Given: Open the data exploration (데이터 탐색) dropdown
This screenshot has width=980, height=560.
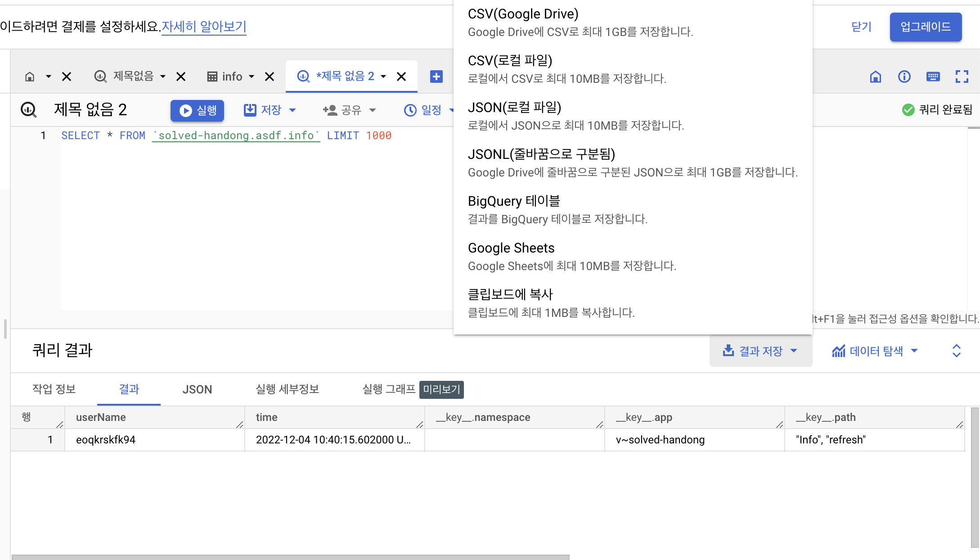Looking at the screenshot, I should (x=875, y=351).
